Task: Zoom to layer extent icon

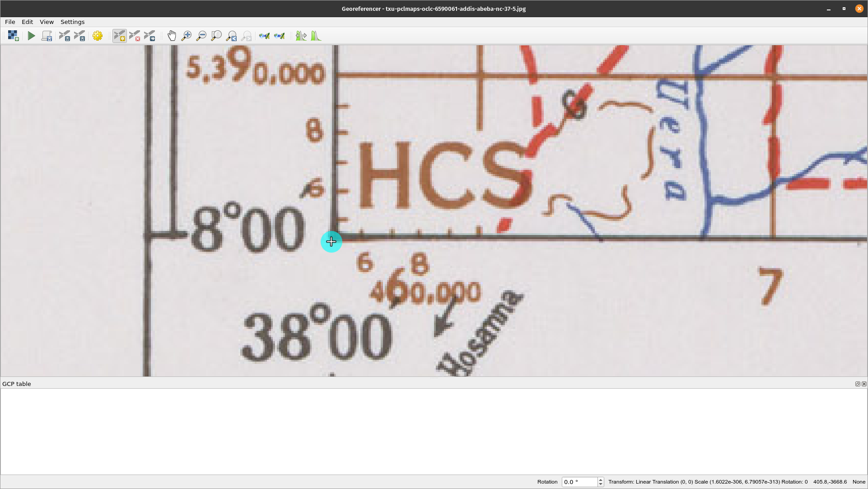Action: [x=216, y=36]
